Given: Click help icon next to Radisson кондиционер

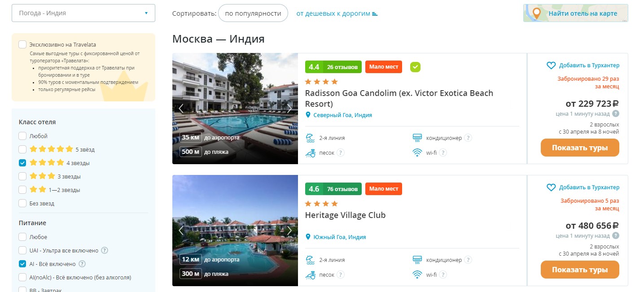Looking at the screenshot, I should click(468, 138).
